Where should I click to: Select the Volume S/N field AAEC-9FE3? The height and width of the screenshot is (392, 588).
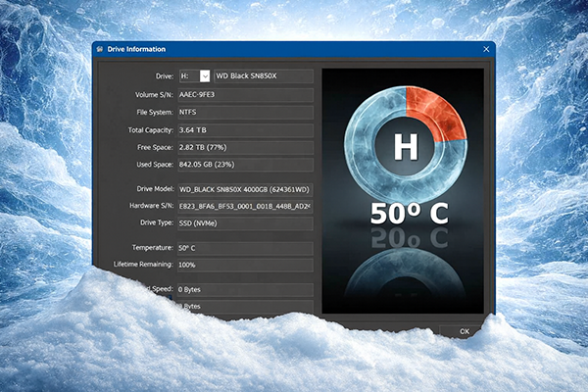pyautogui.click(x=244, y=95)
